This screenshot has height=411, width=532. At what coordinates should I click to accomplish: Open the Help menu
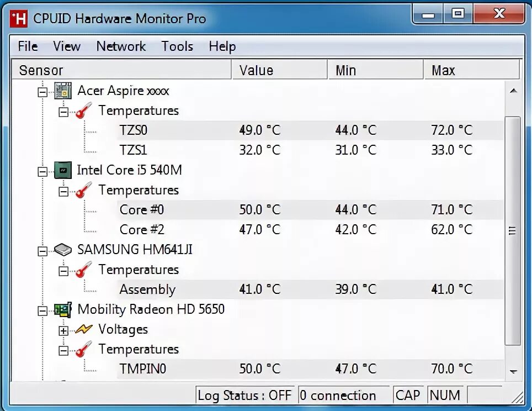[222, 46]
